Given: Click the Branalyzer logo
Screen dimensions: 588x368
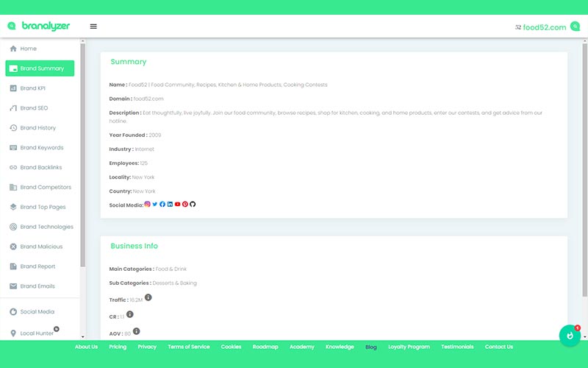Looking at the screenshot, I should pos(39,26).
